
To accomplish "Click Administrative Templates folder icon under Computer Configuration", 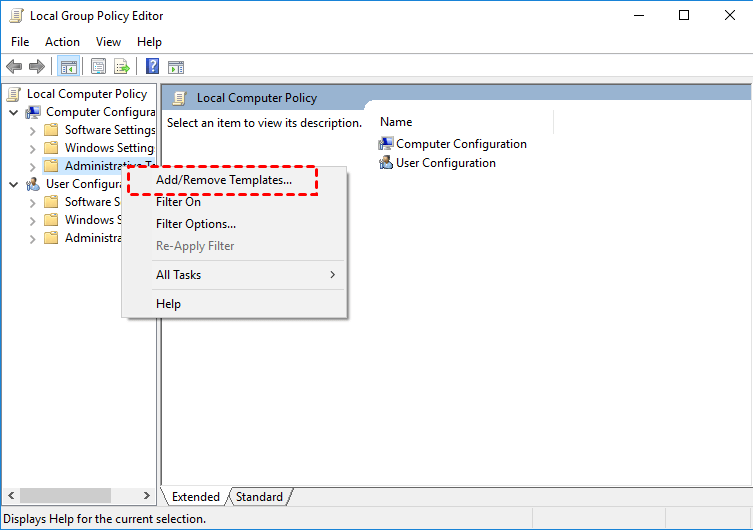I will tap(51, 166).
